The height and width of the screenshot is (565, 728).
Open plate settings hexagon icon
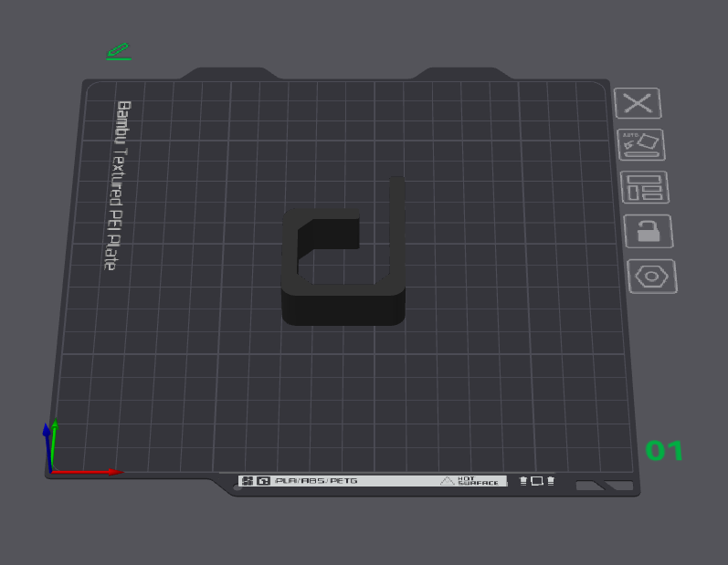652,277
